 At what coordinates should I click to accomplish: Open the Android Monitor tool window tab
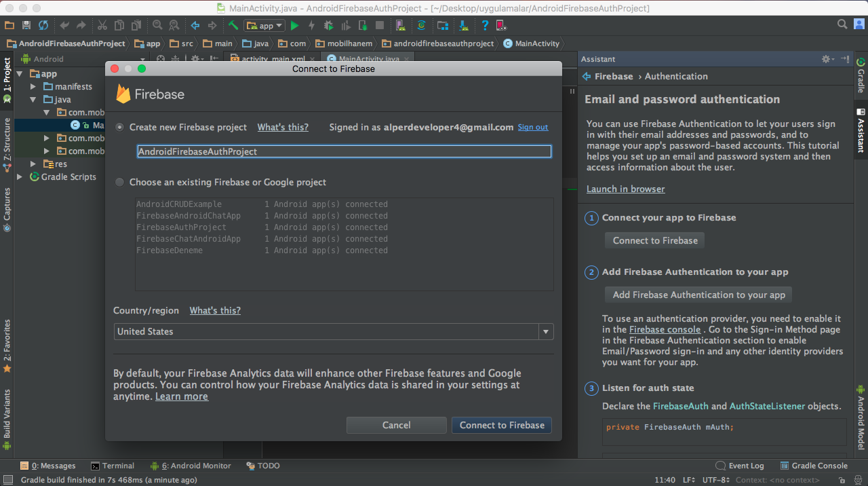tap(191, 466)
